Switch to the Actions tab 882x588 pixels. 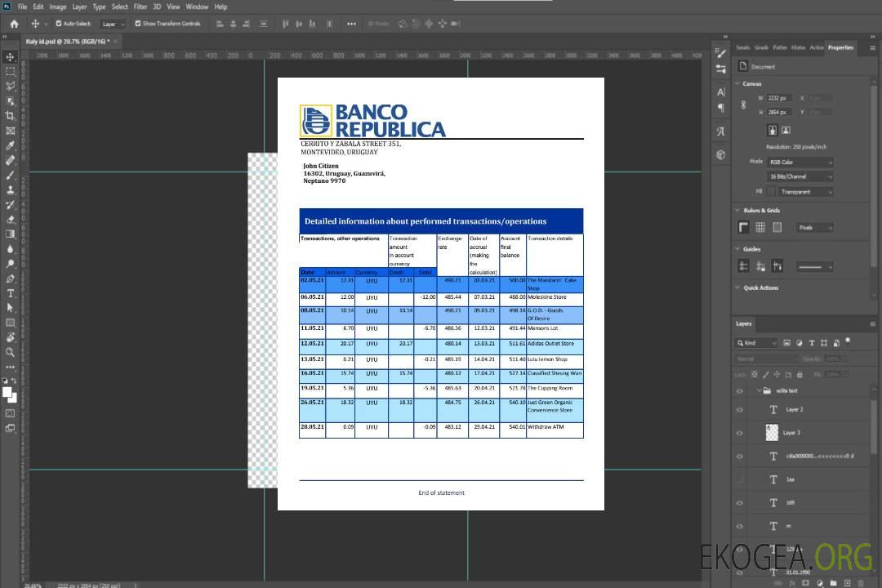(816, 48)
